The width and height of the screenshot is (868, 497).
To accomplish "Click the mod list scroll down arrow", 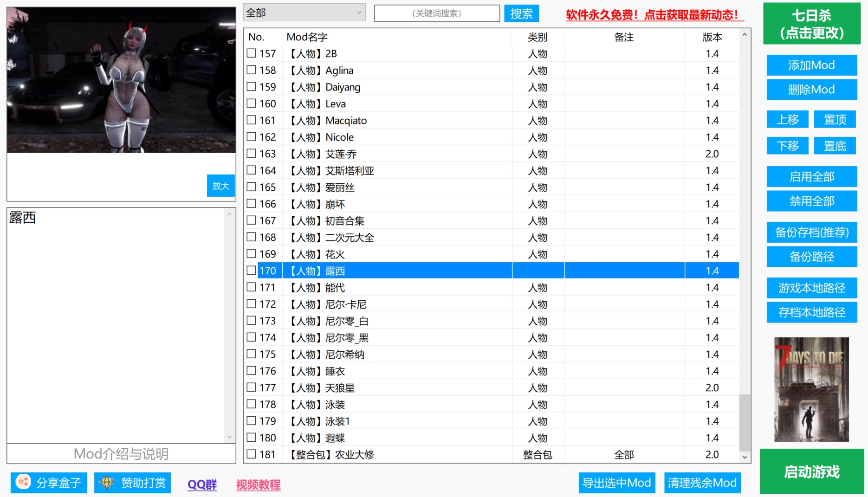I will pos(745,457).
